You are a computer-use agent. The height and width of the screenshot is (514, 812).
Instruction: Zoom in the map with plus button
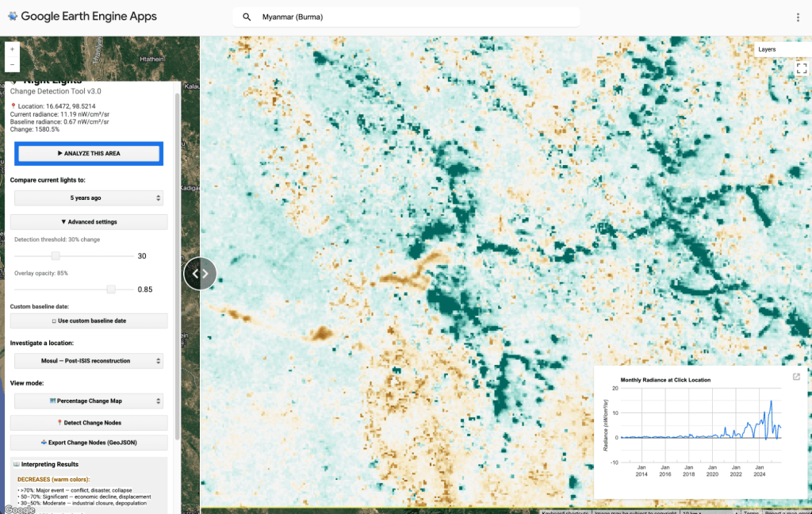(x=13, y=49)
